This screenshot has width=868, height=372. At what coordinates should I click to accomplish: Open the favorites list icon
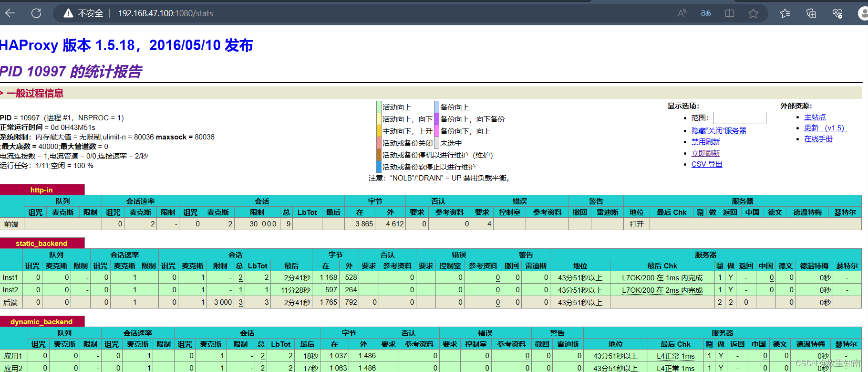(x=785, y=13)
